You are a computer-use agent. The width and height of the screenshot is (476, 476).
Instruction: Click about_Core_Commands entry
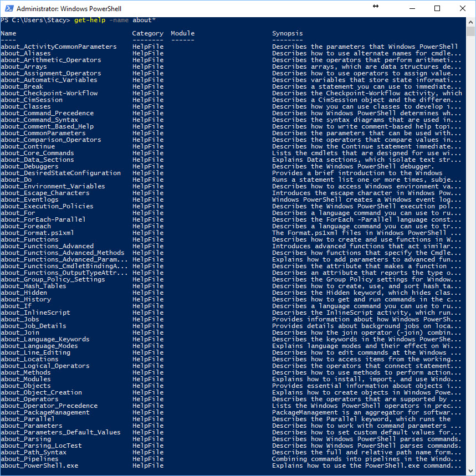point(37,153)
